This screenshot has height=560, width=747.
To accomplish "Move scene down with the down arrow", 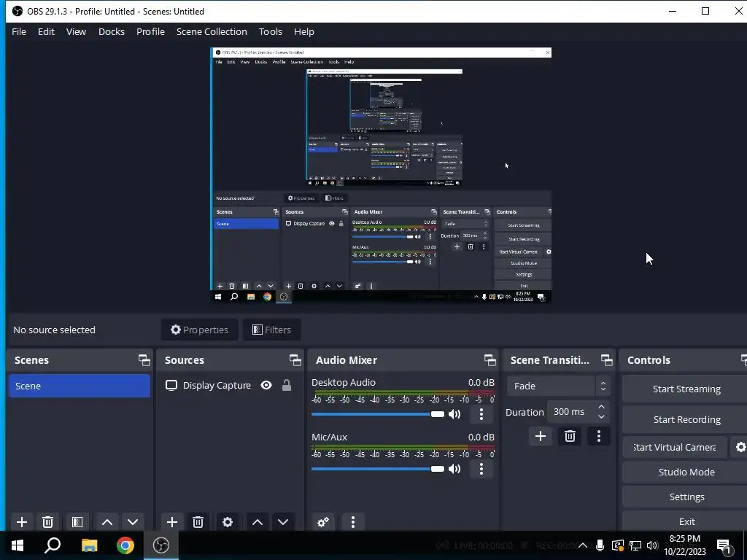I will [133, 522].
